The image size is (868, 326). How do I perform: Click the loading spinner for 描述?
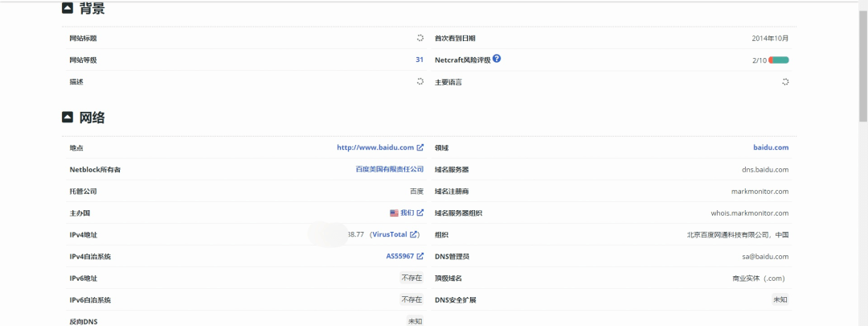420,81
